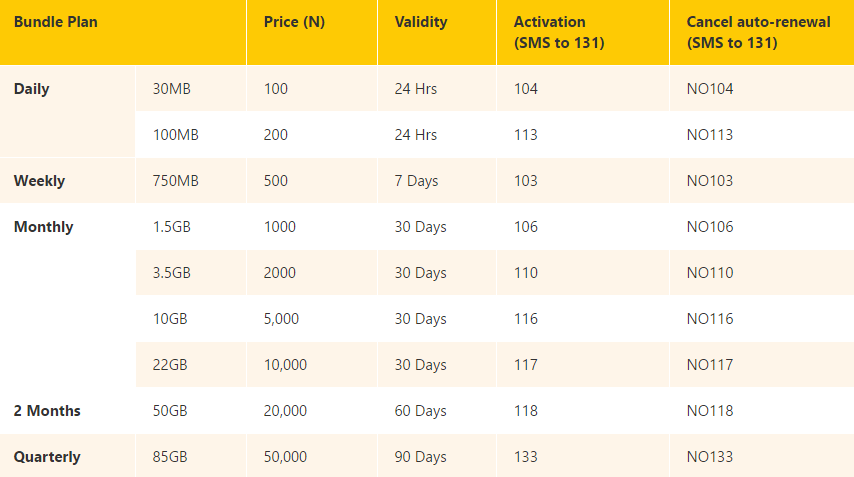854x477 pixels.
Task: Click the Bundle Plan column header
Action: 56,22
